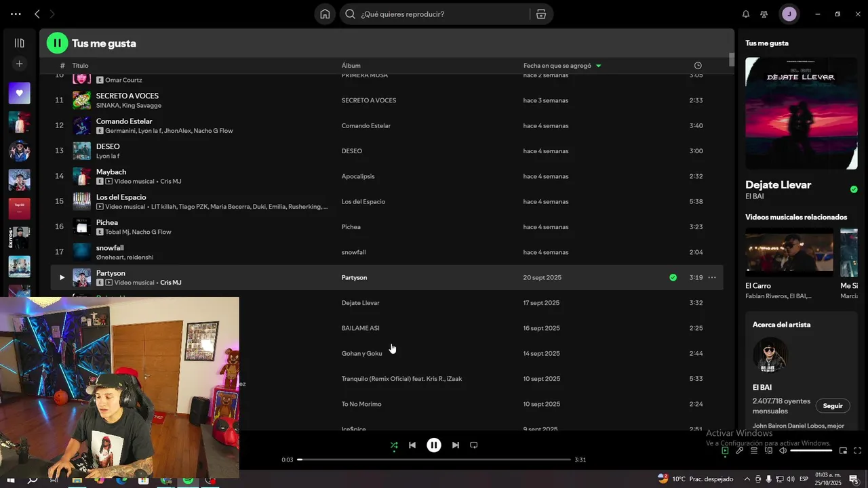Open Connect to a device

pyautogui.click(x=768, y=451)
